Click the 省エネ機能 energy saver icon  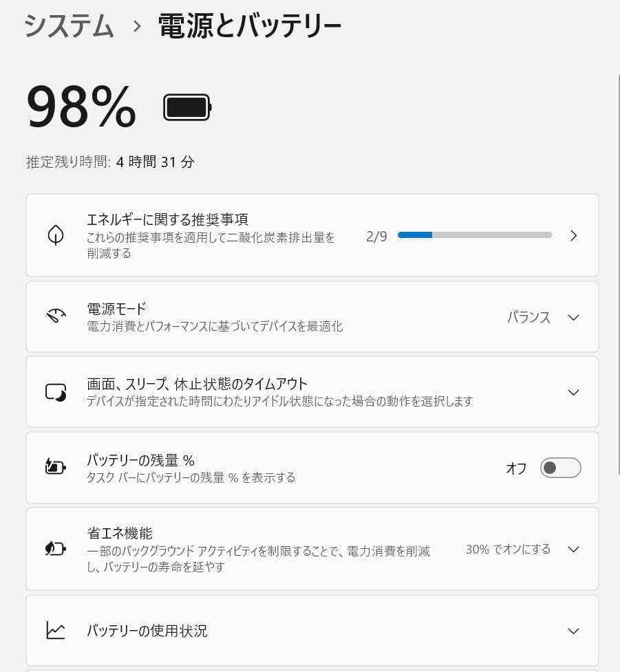pyautogui.click(x=55, y=549)
